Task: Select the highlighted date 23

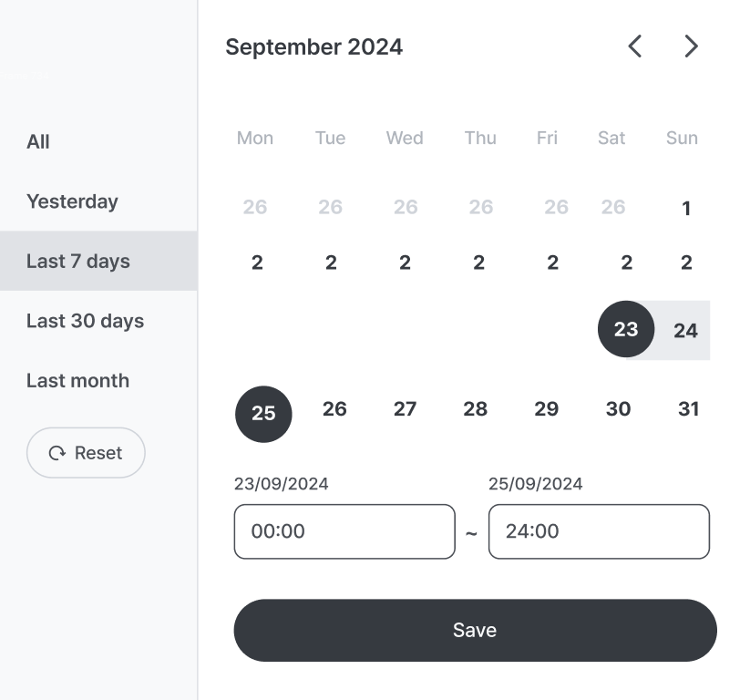Action: 626,329
